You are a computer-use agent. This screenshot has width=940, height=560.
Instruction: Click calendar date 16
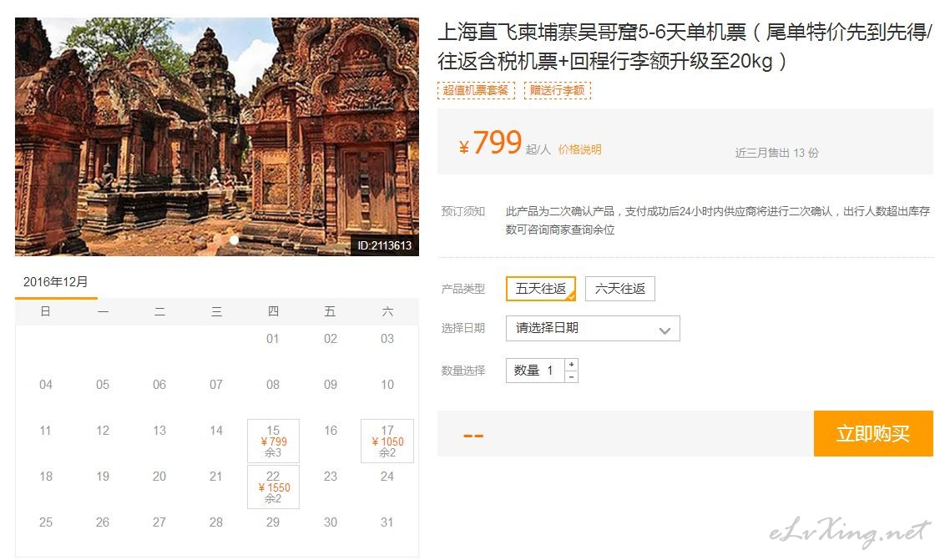pyautogui.click(x=331, y=431)
